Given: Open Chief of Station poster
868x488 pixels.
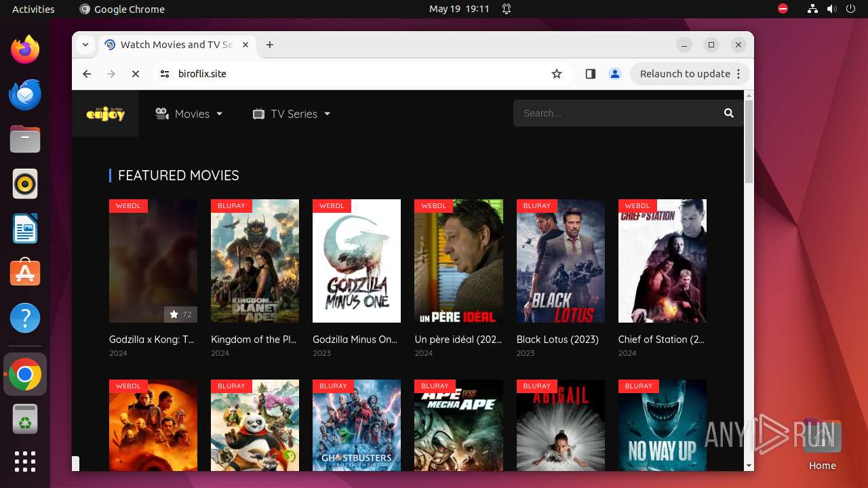Looking at the screenshot, I should point(663,261).
